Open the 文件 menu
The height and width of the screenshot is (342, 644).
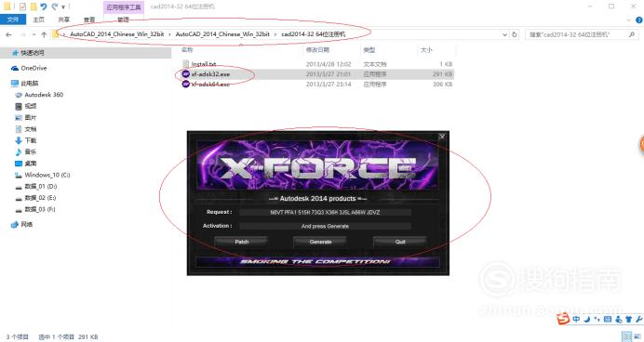(x=13, y=20)
